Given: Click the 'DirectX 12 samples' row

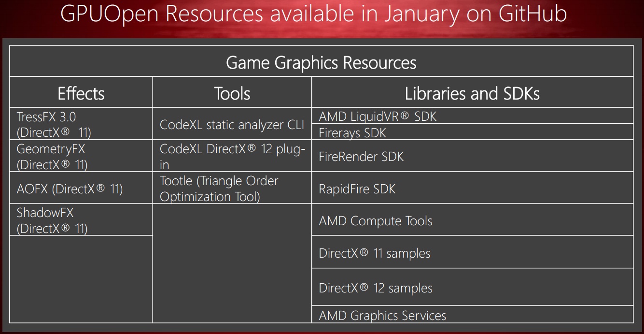Looking at the screenshot, I should coord(473,287).
